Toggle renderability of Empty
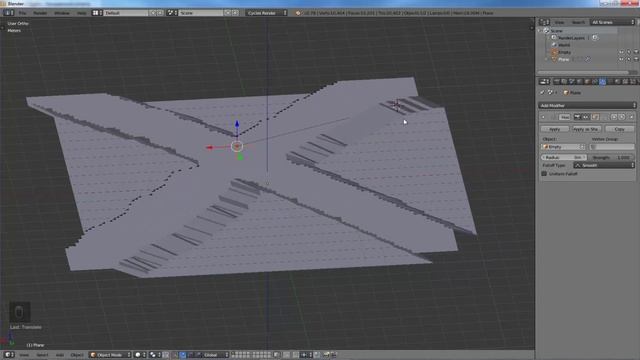 (x=636, y=52)
